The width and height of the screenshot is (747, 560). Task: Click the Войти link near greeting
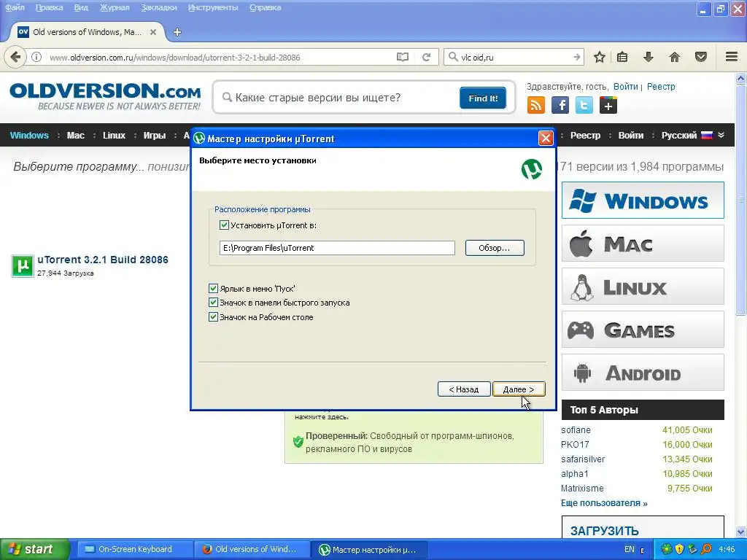(x=625, y=87)
